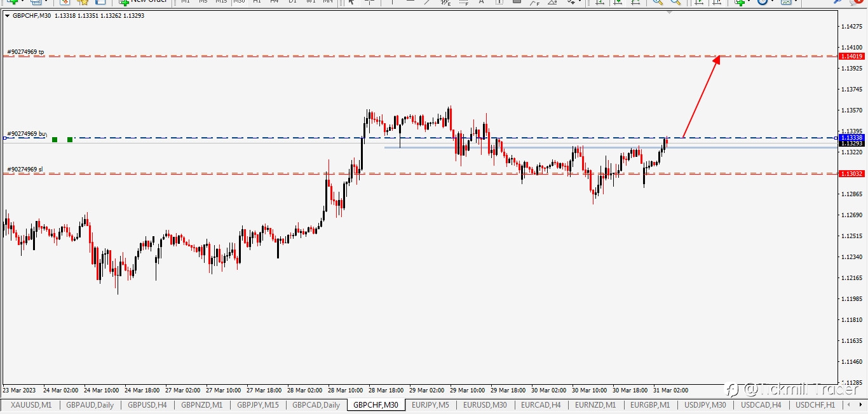Open the USDCHF,H1 chart tab
The image size is (868, 414).
click(815, 404)
